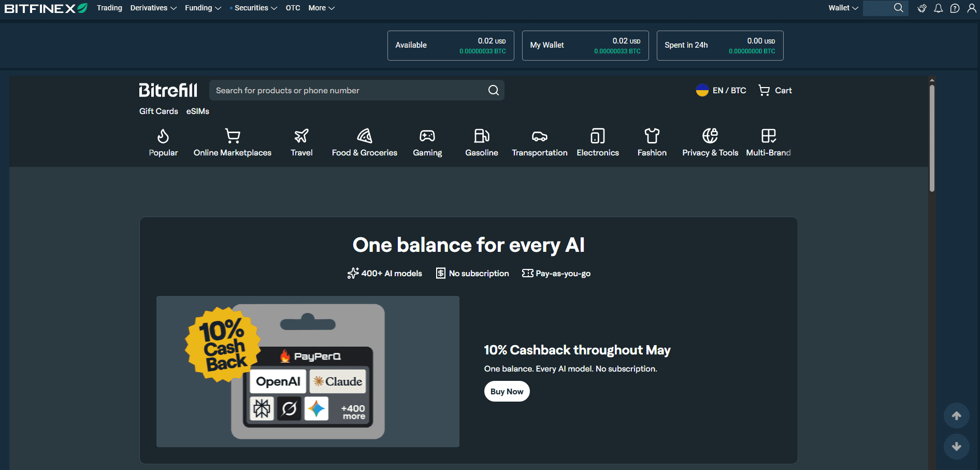This screenshot has width=980, height=470.
Task: Select the Gasoline pump icon
Action: tap(482, 136)
